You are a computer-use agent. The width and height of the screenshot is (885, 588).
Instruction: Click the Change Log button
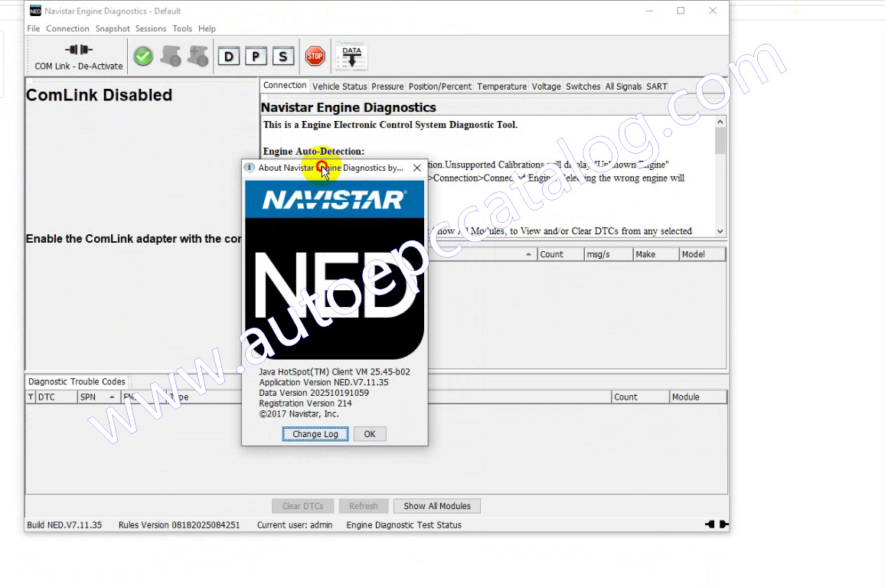(x=315, y=434)
